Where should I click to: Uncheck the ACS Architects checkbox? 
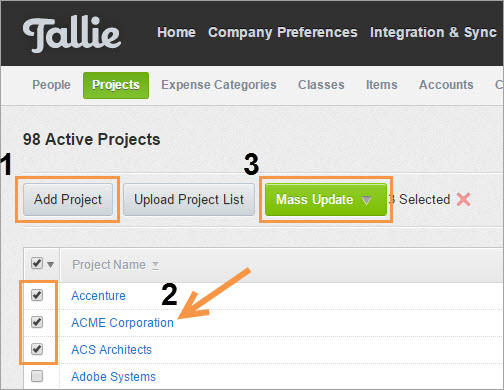tap(37, 349)
